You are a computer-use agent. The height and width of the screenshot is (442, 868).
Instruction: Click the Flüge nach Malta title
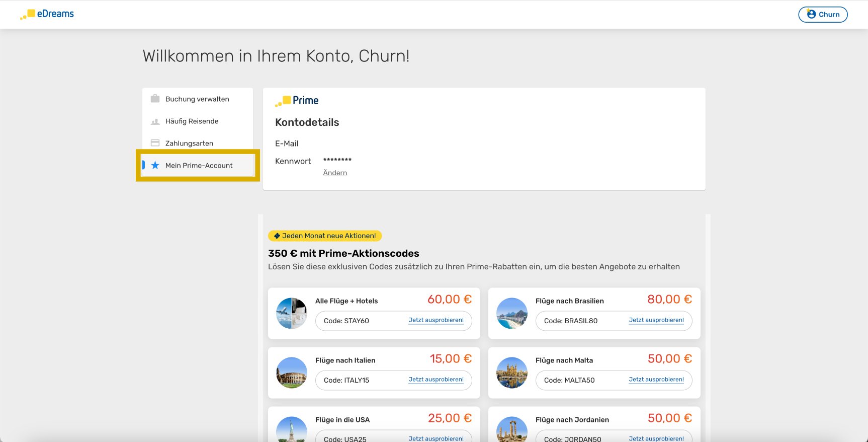pyautogui.click(x=564, y=360)
